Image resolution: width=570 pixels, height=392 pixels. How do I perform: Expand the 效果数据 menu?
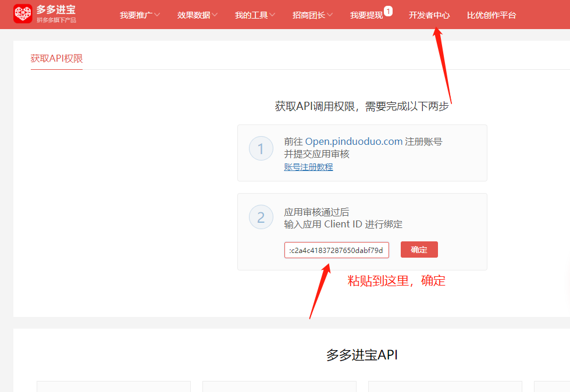[x=197, y=15]
